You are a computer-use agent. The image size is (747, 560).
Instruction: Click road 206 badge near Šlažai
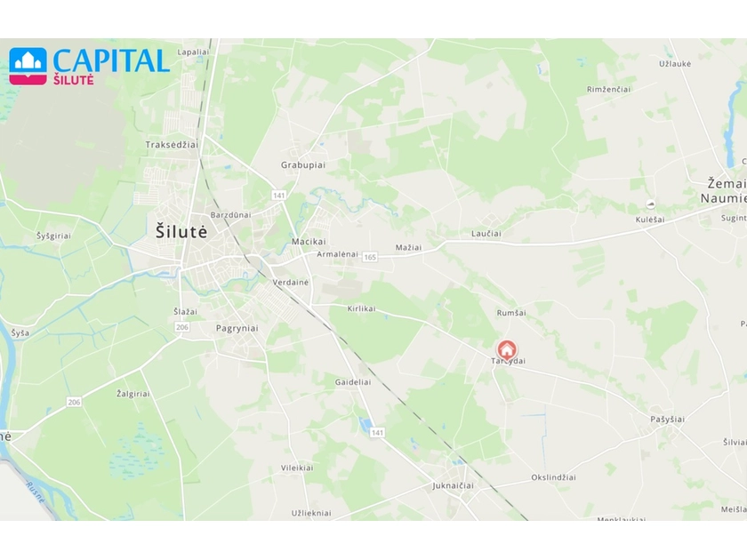pos(182,327)
